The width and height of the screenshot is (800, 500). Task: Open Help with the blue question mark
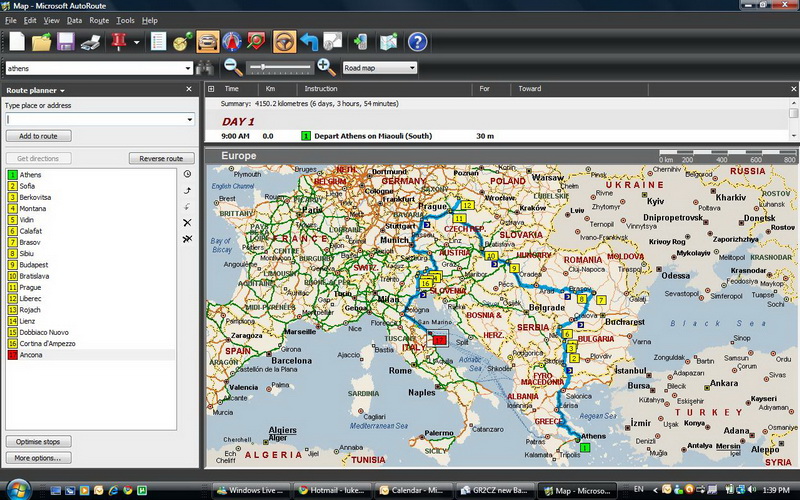417,42
